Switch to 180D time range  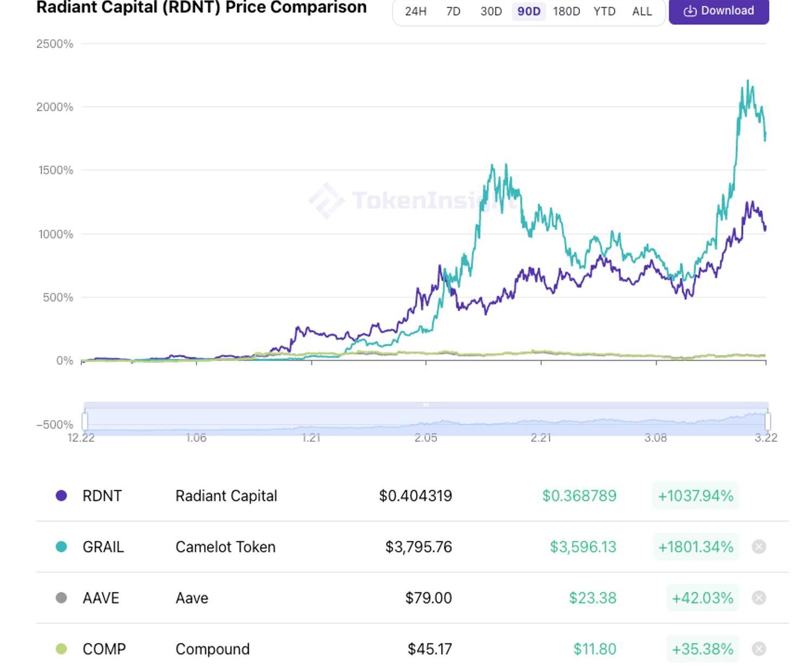[566, 11]
